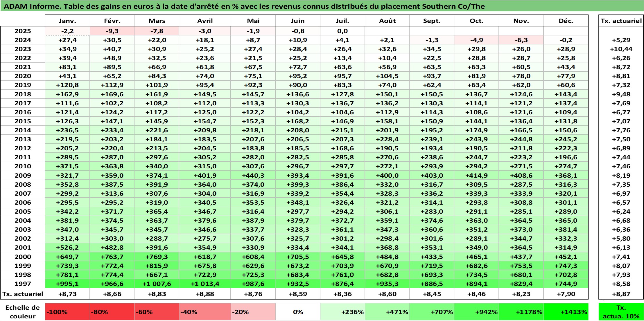Select cell value -9,3 in 2025

(x=112, y=31)
